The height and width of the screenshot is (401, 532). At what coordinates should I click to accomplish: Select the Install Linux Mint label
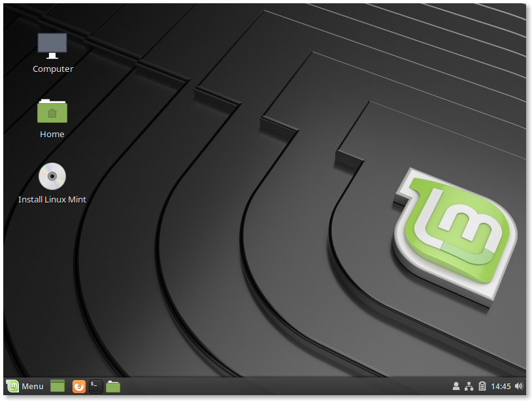pyautogui.click(x=52, y=200)
